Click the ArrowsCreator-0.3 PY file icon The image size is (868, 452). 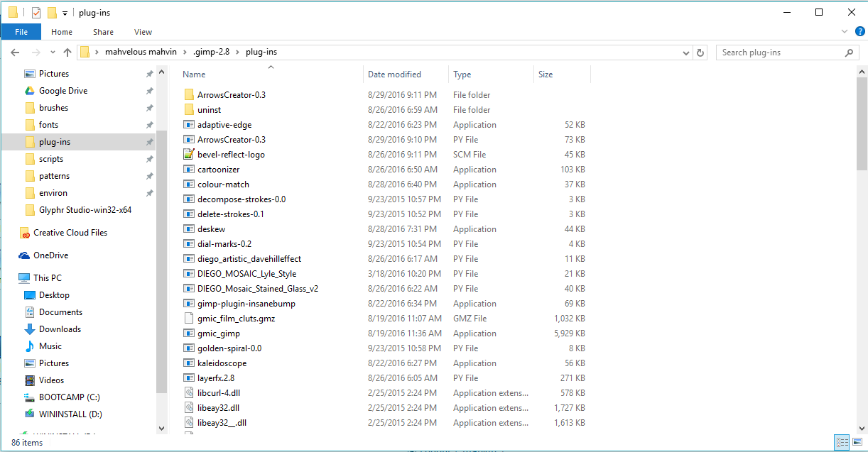[x=188, y=140]
